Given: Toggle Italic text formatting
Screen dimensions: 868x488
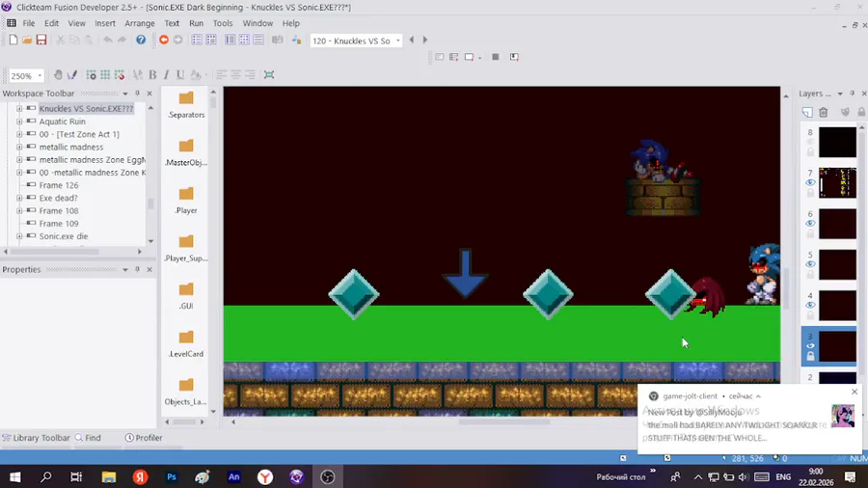Looking at the screenshot, I should [x=166, y=74].
